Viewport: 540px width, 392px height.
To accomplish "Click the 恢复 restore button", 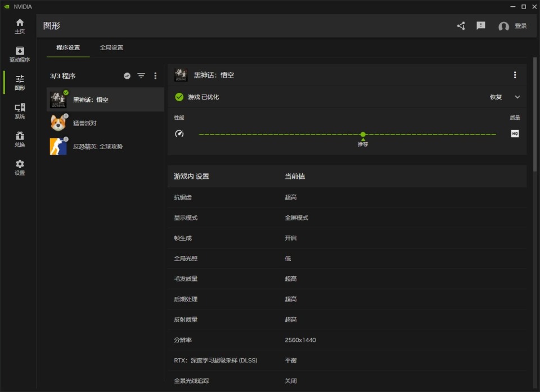I will pos(496,97).
